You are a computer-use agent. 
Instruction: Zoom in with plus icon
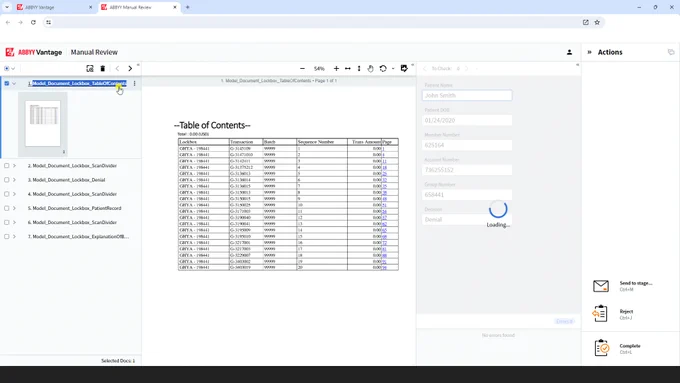[x=336, y=69]
